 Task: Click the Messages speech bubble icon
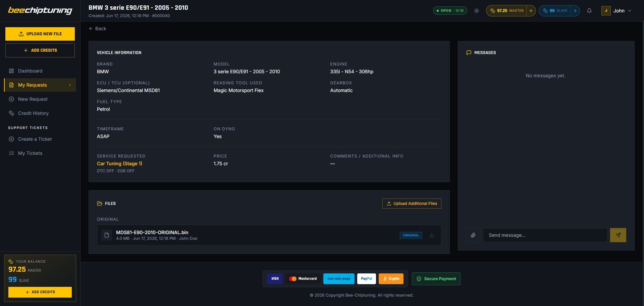[x=469, y=53]
